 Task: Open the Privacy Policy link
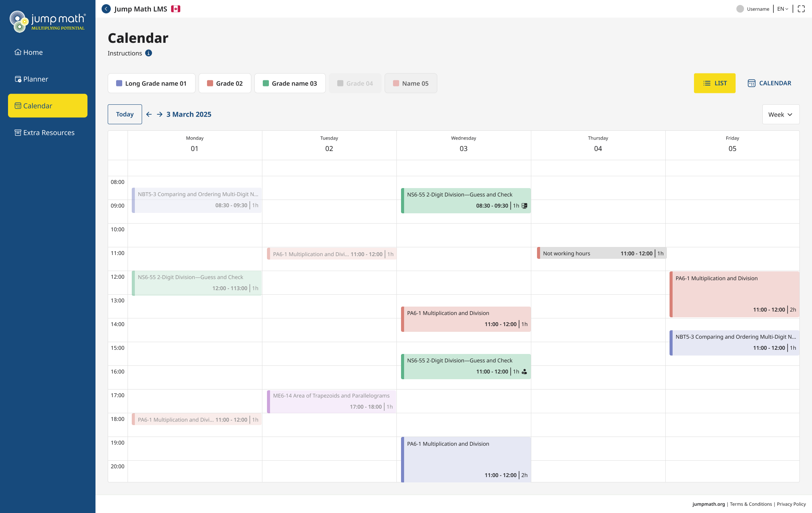point(791,504)
